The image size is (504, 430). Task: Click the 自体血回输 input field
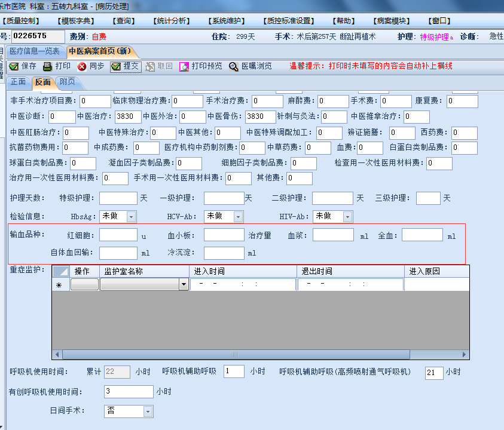[x=118, y=253]
